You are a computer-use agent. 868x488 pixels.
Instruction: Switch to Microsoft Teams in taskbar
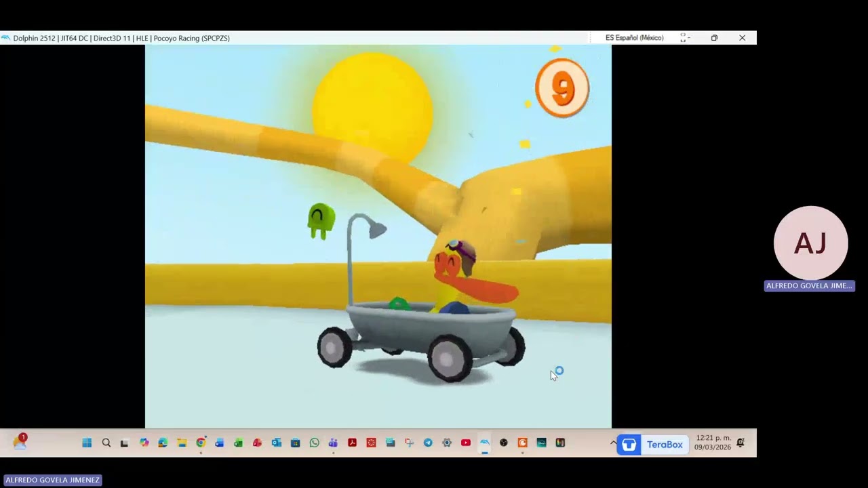pos(333,443)
